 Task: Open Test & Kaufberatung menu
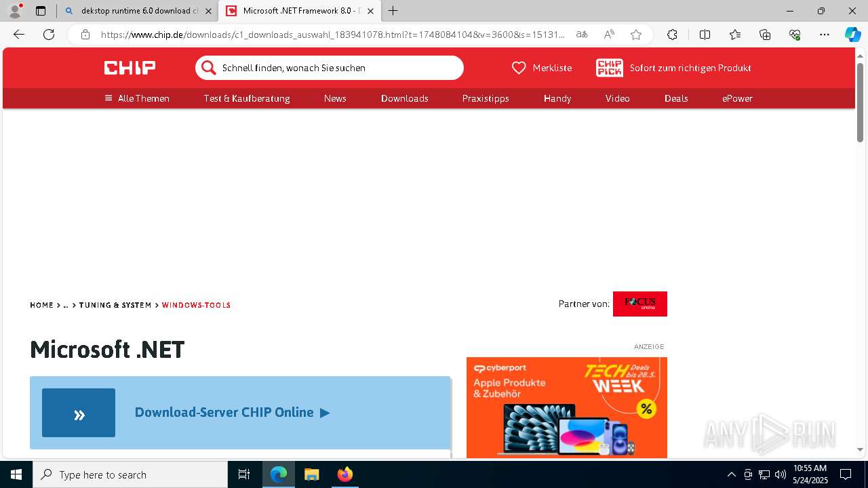click(x=247, y=98)
